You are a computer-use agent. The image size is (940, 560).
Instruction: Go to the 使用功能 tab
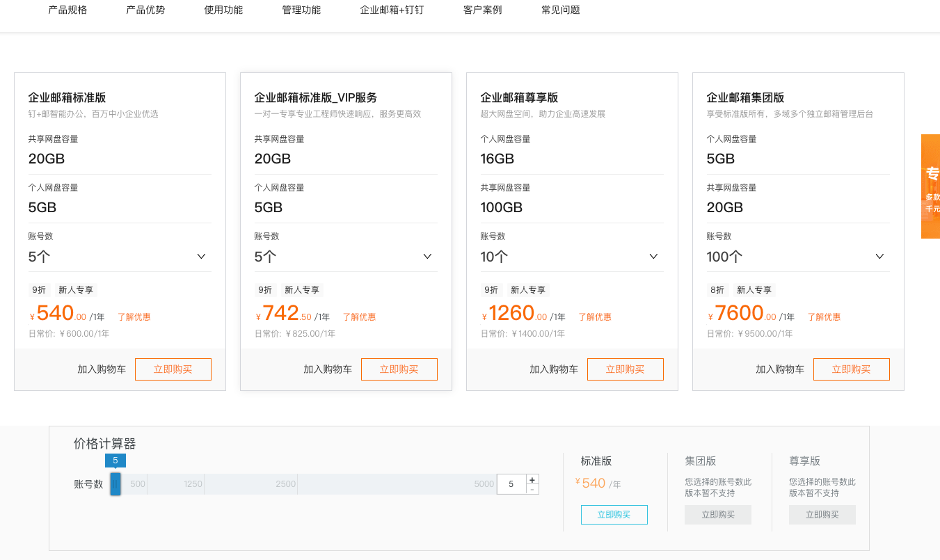coord(223,10)
